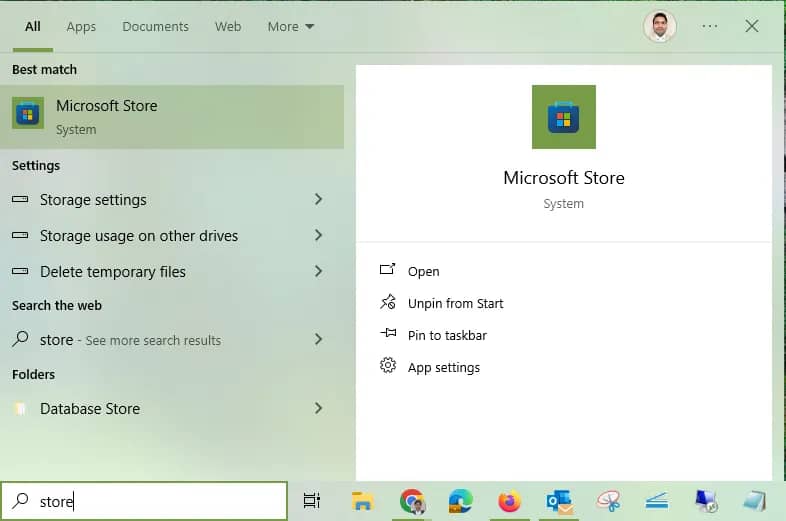Click the remote desktop computer icon on taskbar
786x521 pixels.
(706, 501)
